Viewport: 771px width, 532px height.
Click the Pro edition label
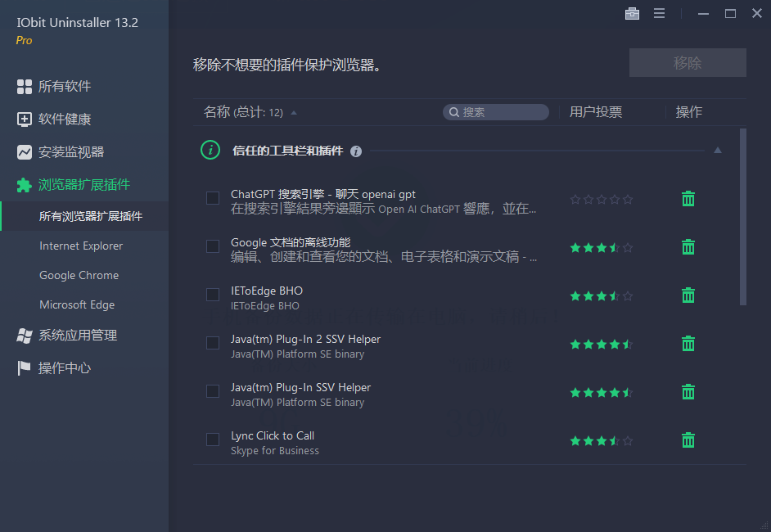[x=24, y=40]
